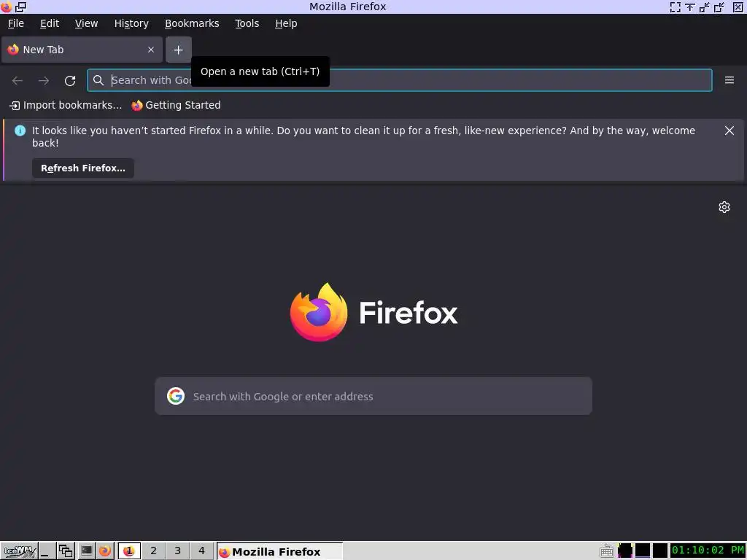The height and width of the screenshot is (560, 747).
Task: Focus the center Google search box
Action: [373, 396]
